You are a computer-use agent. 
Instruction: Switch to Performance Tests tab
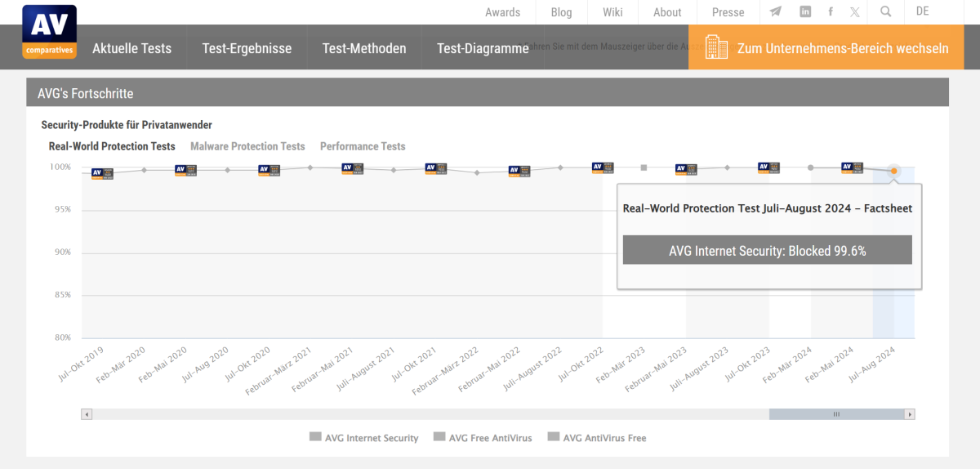363,146
